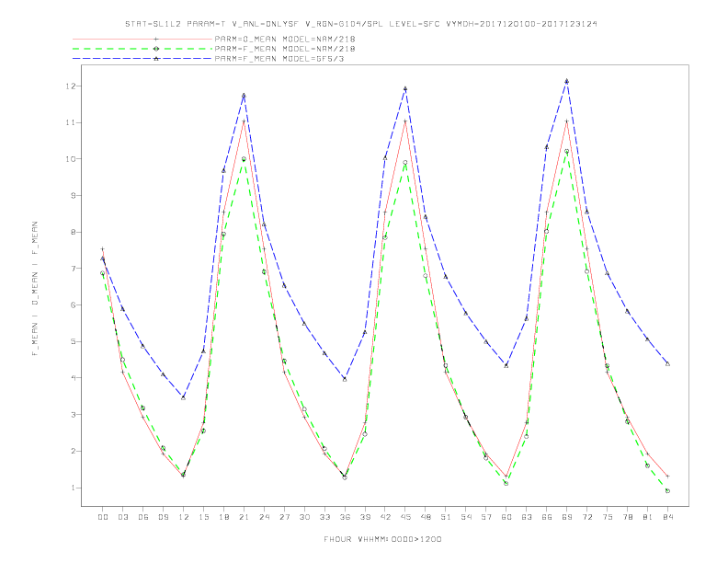
Task: Click y-axis tick label 2
Action: [74, 451]
